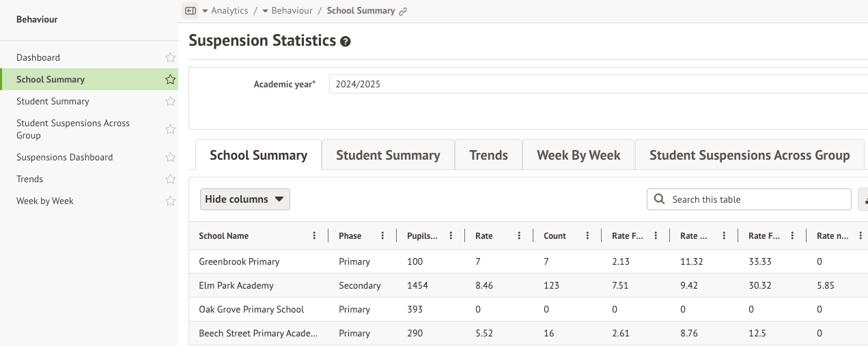The height and width of the screenshot is (346, 868).
Task: Expand the Hide columns dropdown
Action: 244,199
